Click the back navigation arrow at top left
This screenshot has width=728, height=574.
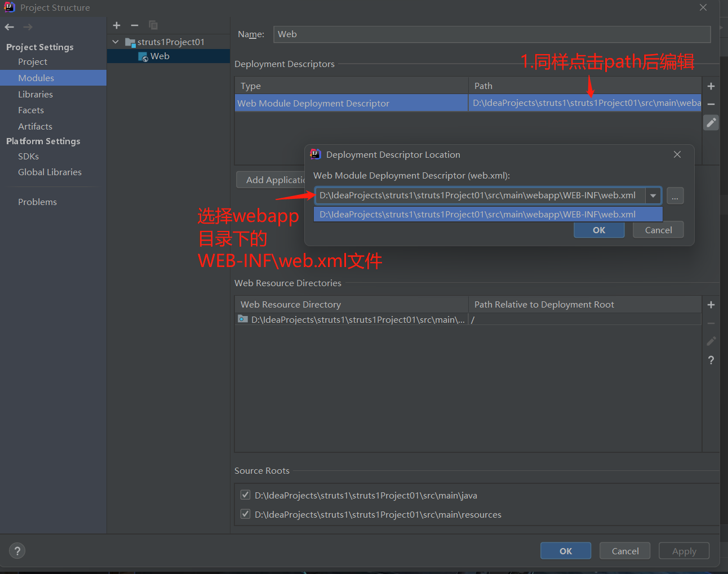click(x=9, y=26)
